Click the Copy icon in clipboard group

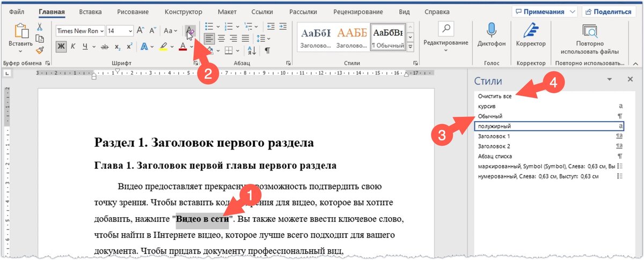[40, 39]
